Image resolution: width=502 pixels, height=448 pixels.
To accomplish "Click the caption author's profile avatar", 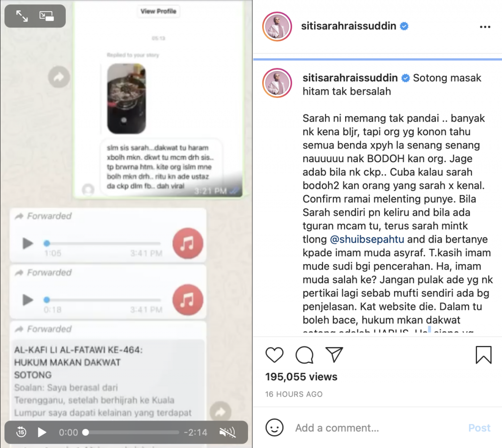I will pos(277,83).
